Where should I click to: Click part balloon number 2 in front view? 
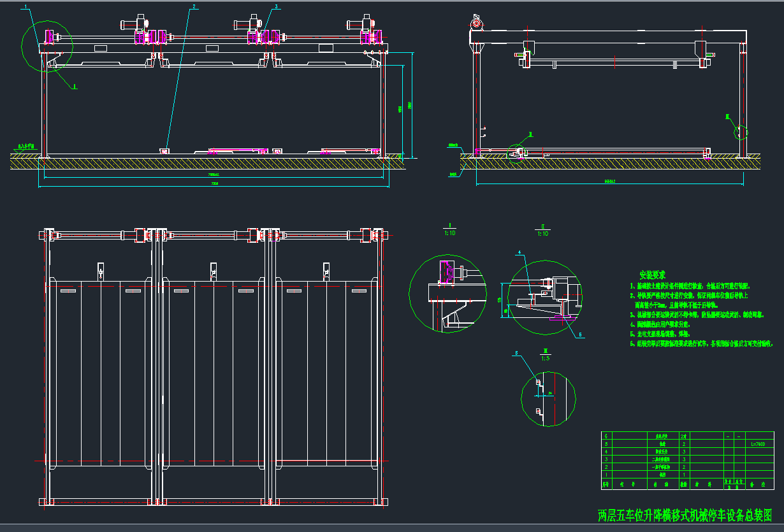[x=194, y=7]
